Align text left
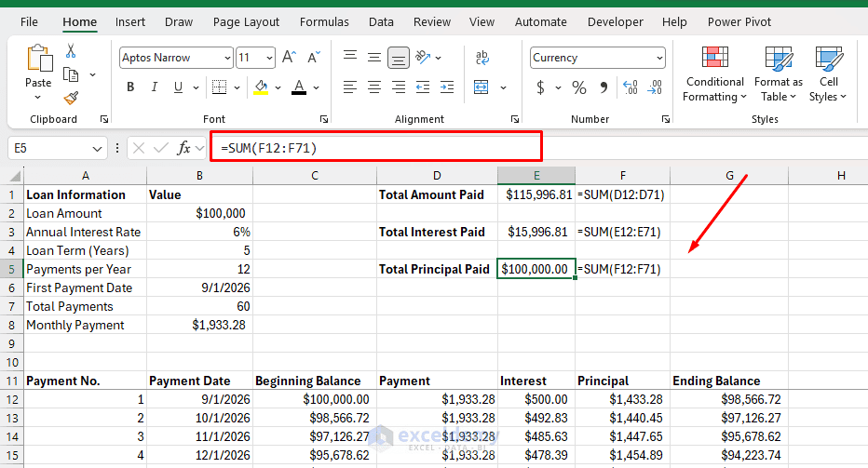 point(350,87)
